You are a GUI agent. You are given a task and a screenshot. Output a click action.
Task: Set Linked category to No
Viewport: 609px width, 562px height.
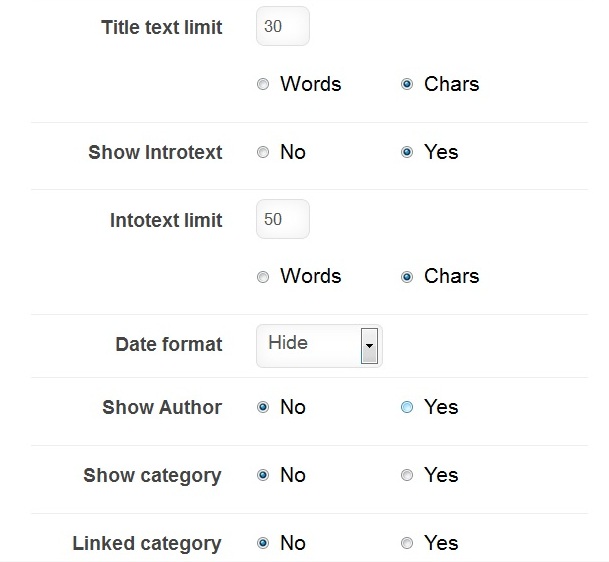point(264,544)
